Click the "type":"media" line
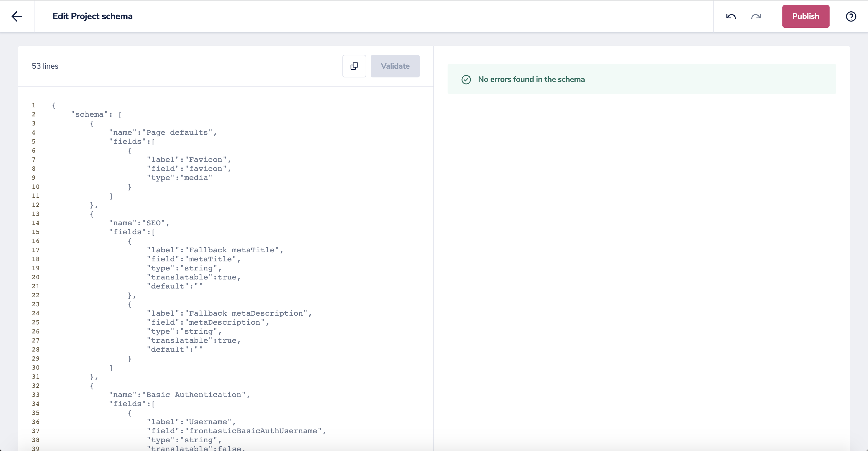 [179, 178]
